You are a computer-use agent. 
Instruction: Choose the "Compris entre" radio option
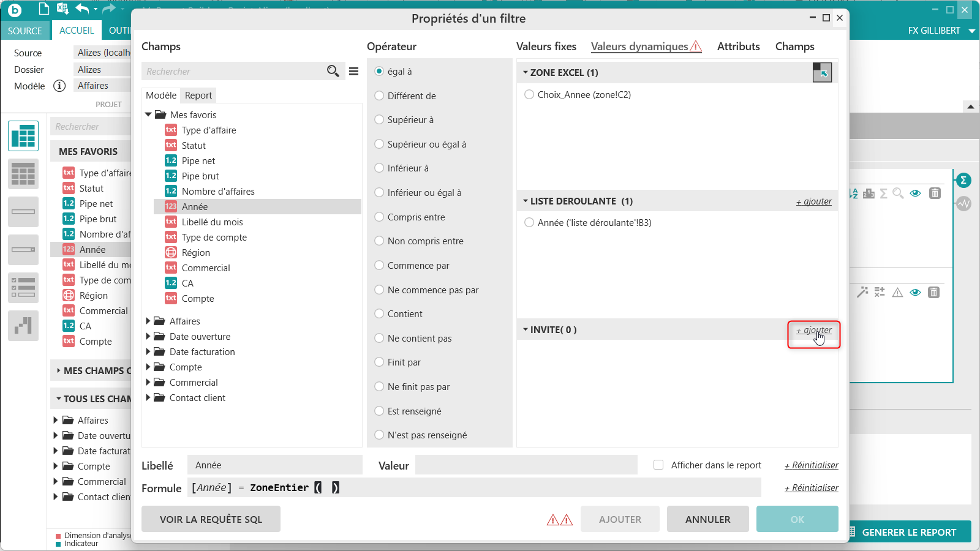(380, 217)
